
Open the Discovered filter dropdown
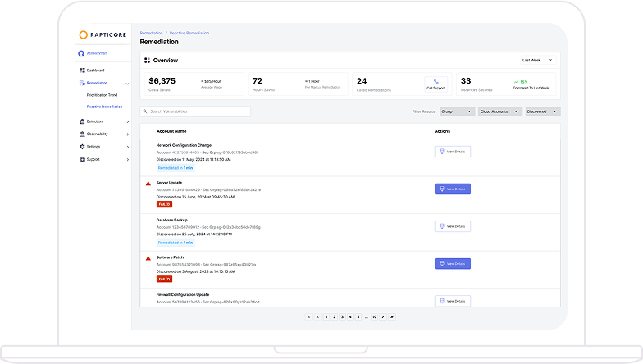coord(542,111)
